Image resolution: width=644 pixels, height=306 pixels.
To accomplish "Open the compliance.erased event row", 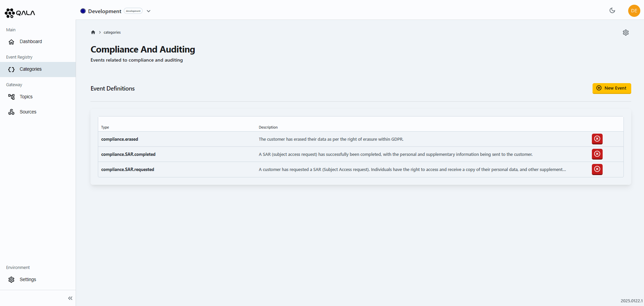I will pyautogui.click(x=120, y=139).
